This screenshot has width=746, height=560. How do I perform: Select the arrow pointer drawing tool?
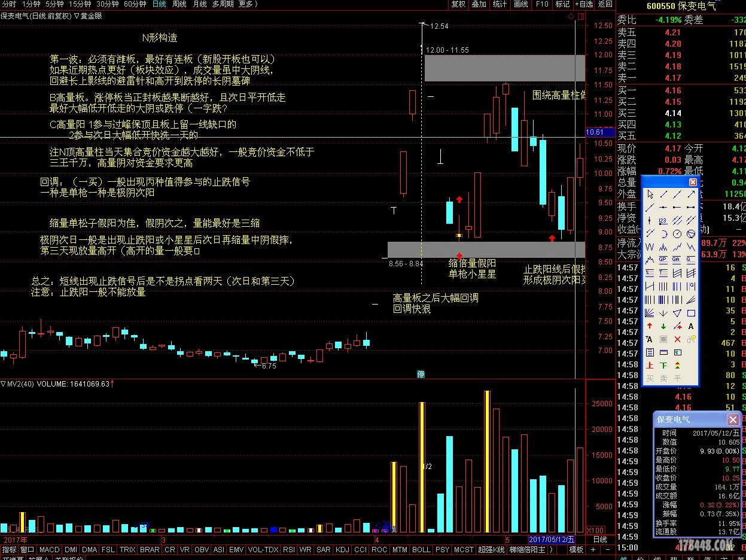[x=650, y=194]
